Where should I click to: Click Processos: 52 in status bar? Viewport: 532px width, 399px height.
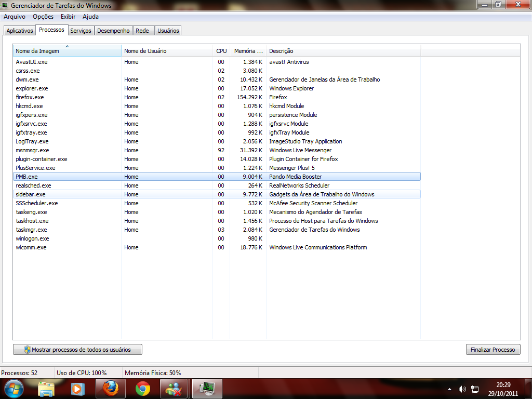coord(19,373)
